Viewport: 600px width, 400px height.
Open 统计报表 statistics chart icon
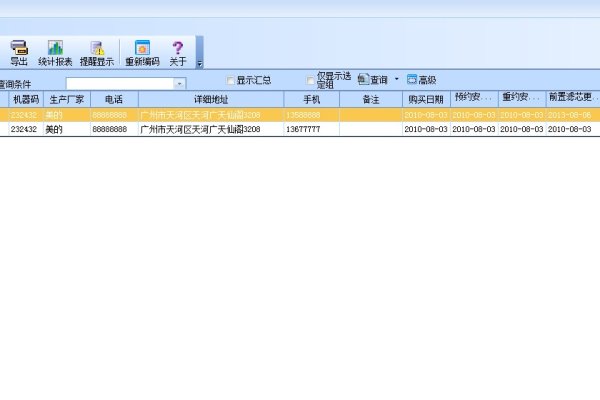(x=55, y=47)
